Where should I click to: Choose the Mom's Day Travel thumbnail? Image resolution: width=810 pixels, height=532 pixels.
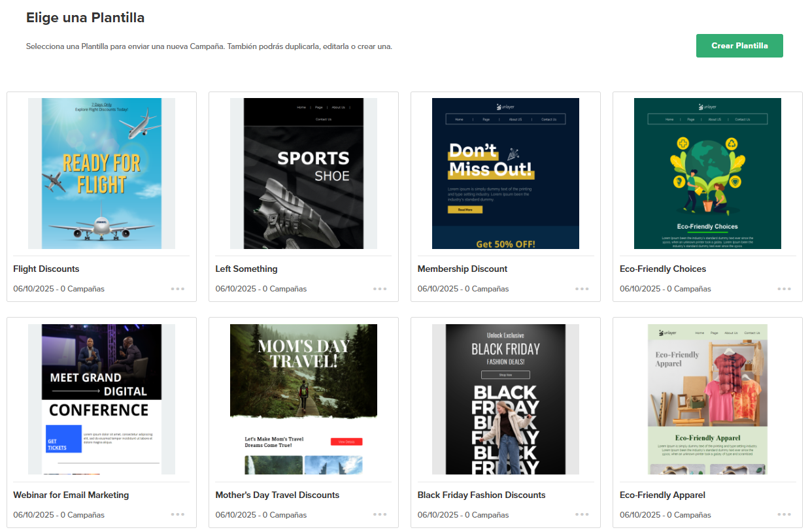click(303, 399)
